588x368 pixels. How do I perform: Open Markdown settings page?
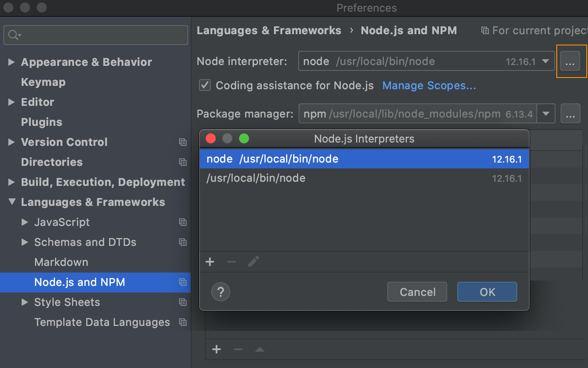pos(61,262)
